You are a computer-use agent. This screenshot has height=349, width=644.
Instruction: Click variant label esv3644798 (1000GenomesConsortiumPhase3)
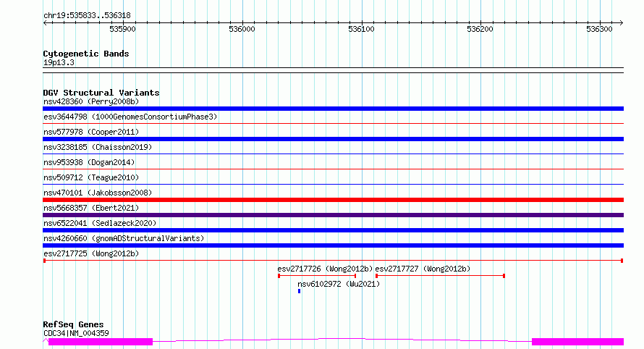[130, 117]
